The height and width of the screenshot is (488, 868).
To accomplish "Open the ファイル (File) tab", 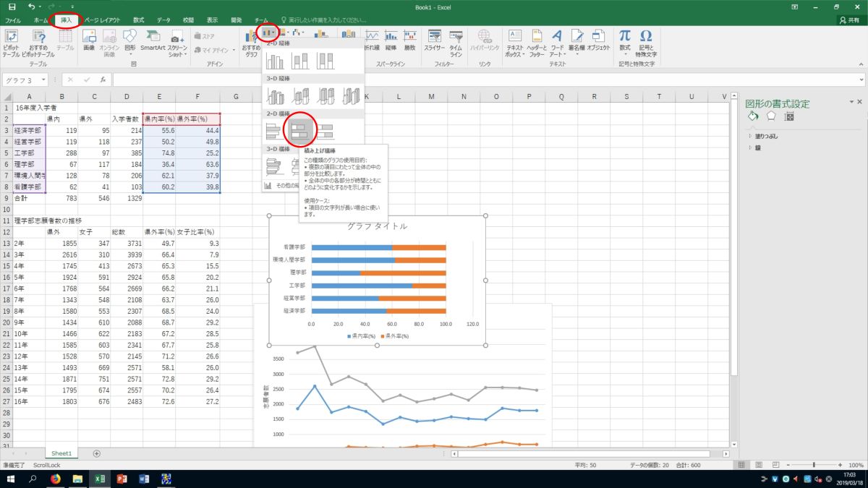I will [13, 20].
